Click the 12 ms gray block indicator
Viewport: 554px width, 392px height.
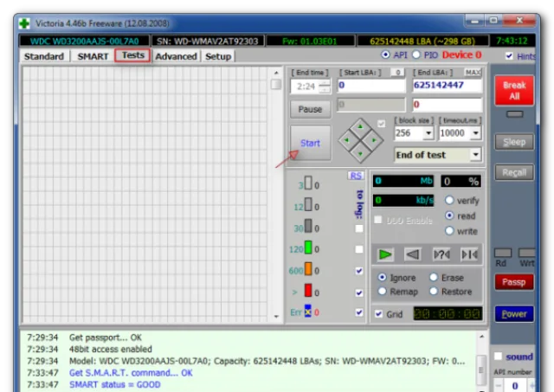(x=308, y=204)
